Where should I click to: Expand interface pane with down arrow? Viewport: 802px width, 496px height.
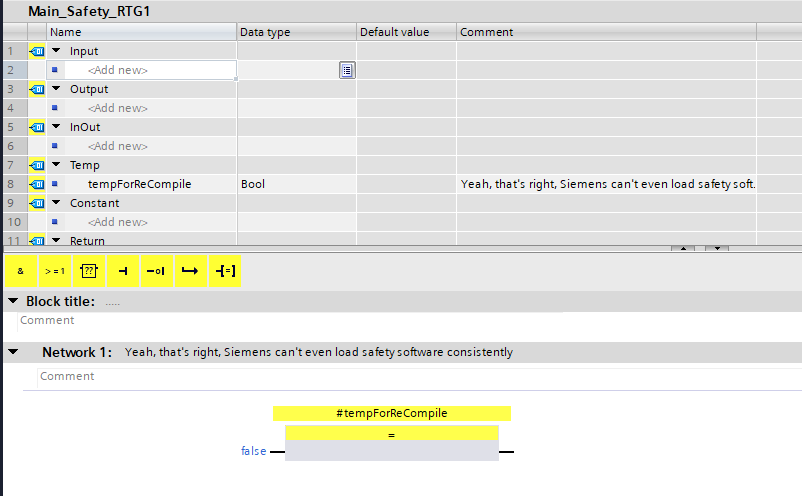coord(717,248)
